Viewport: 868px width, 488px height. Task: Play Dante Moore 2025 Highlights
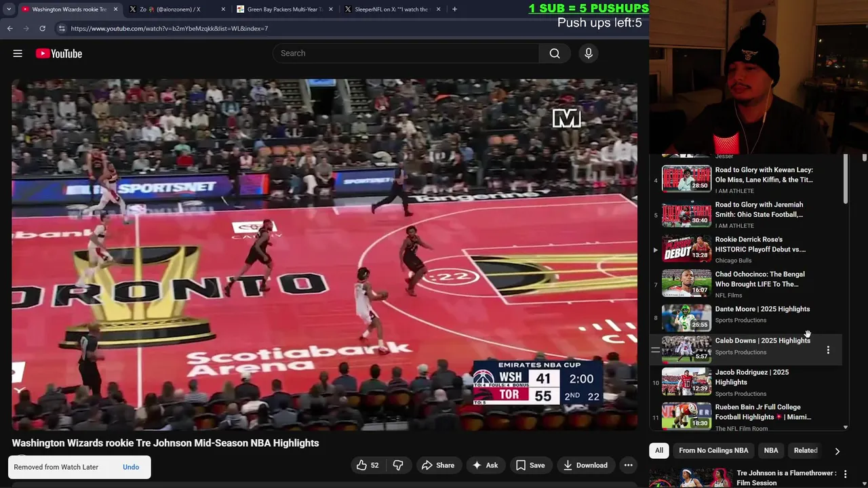tap(686, 318)
